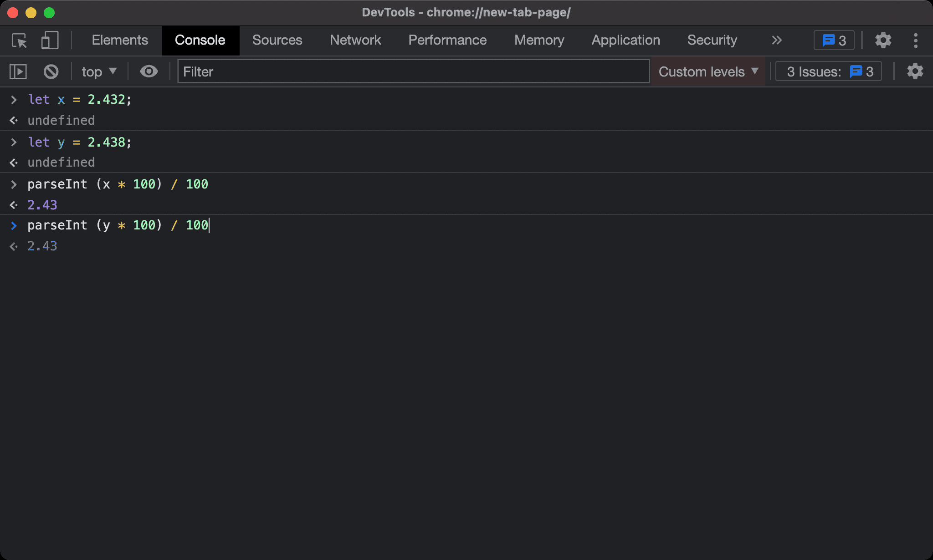Screen dimensions: 933x560
Task: Click the first 2.43 result output
Action: point(42,205)
